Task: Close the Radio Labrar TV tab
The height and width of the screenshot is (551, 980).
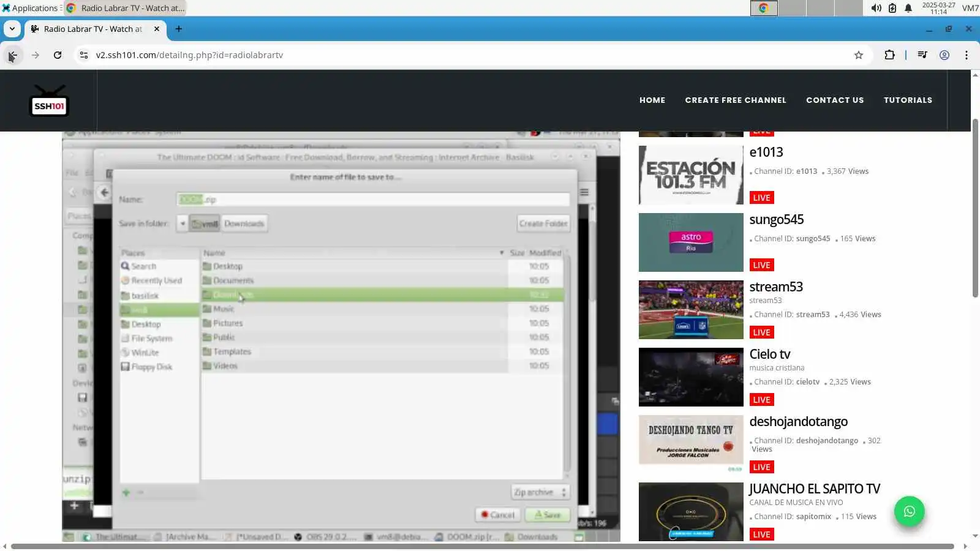Action: click(157, 29)
